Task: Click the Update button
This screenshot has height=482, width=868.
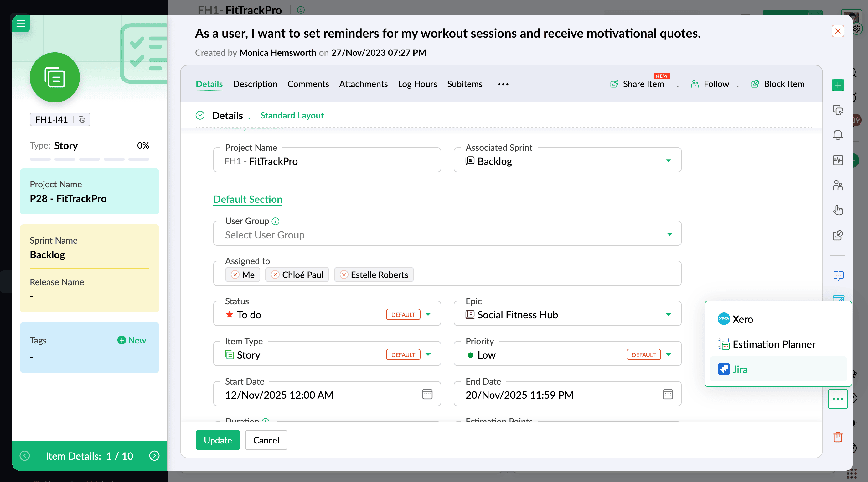Action: click(218, 440)
